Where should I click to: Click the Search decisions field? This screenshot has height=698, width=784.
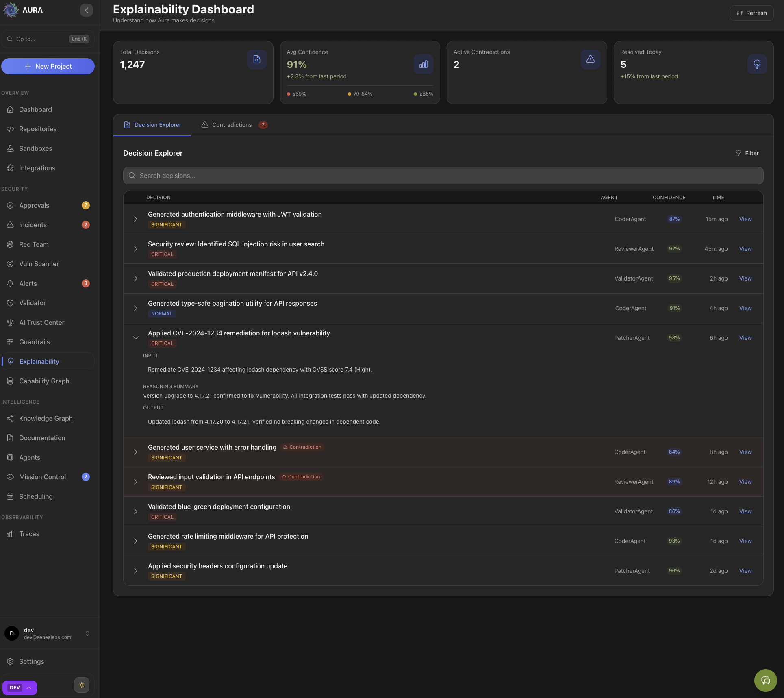(443, 176)
